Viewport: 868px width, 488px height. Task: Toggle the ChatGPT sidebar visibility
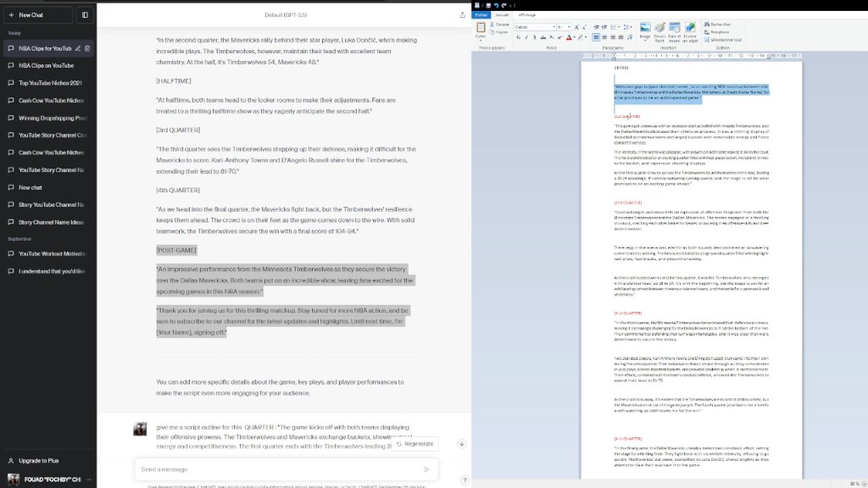(x=85, y=15)
